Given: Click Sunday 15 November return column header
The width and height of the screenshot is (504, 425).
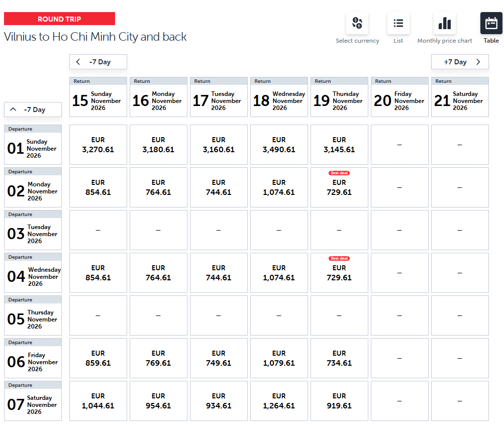Looking at the screenshot, I should click(x=98, y=97).
